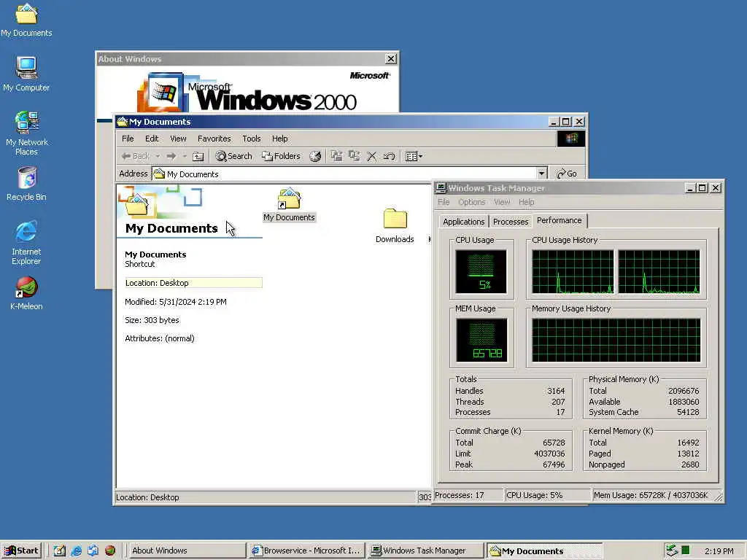Image resolution: width=747 pixels, height=560 pixels.
Task: Open the File menu in Task Manager
Action: pyautogui.click(x=444, y=202)
